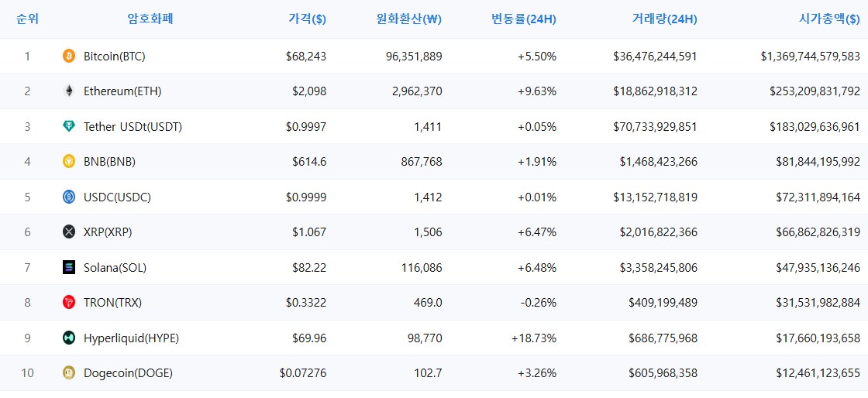Open the Bitcoin(BTC) name link

115,57
